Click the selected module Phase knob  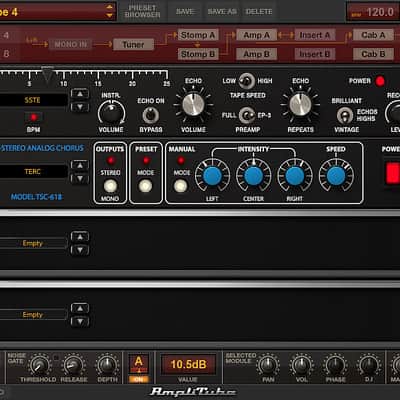(335, 365)
